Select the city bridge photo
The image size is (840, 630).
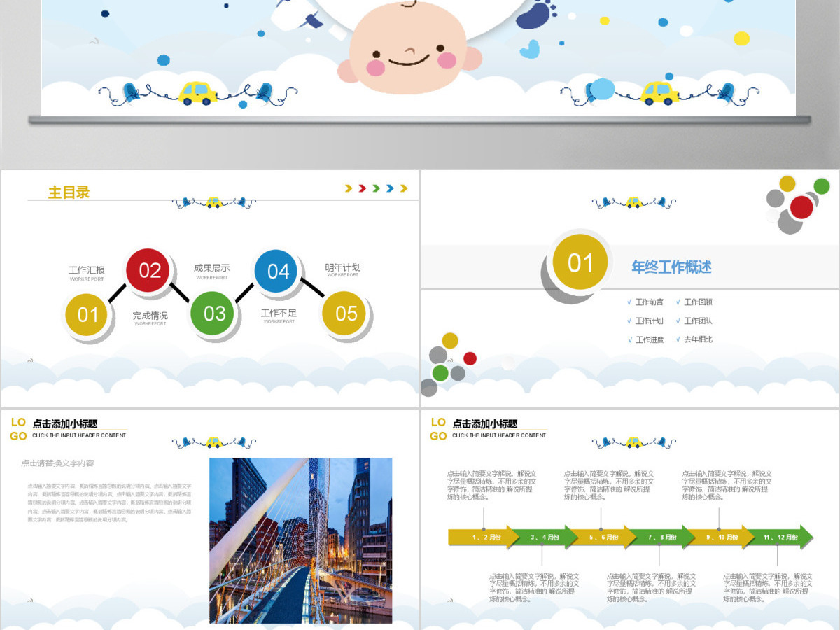coord(301,540)
